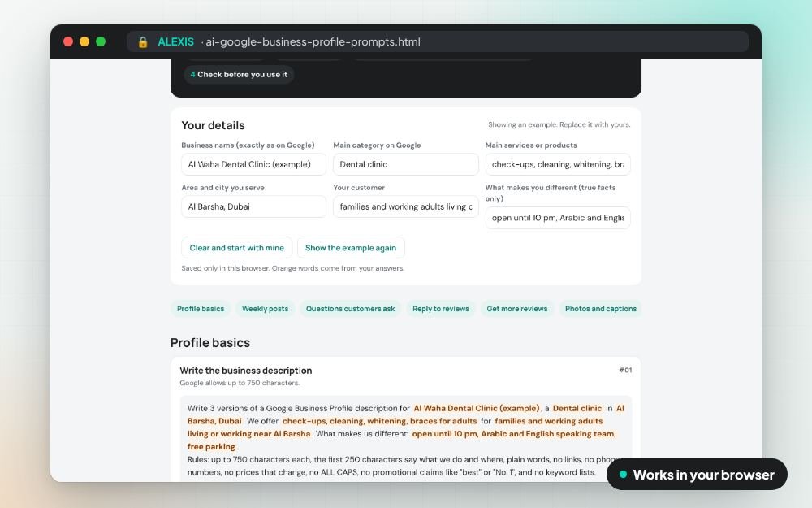Click 'Clear and start with mine' button
The image size is (812, 508).
[236, 248]
